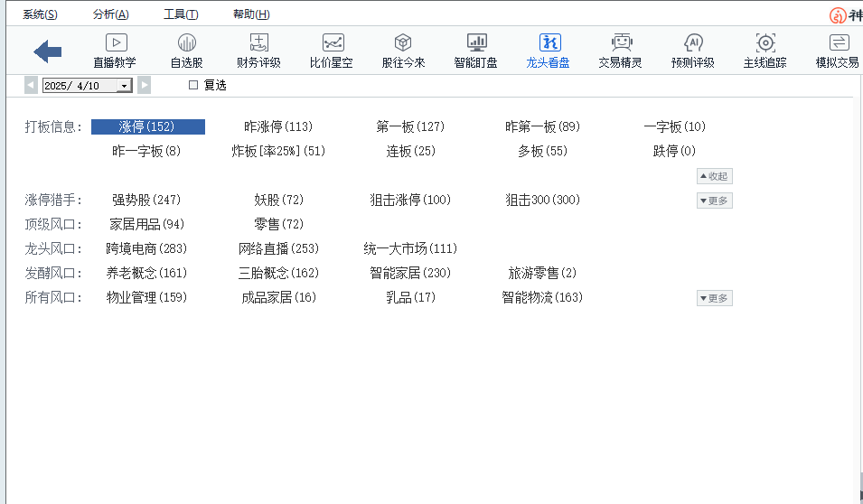Open 交易精灵 robot icon
The height and width of the screenshot is (504, 863).
621,43
